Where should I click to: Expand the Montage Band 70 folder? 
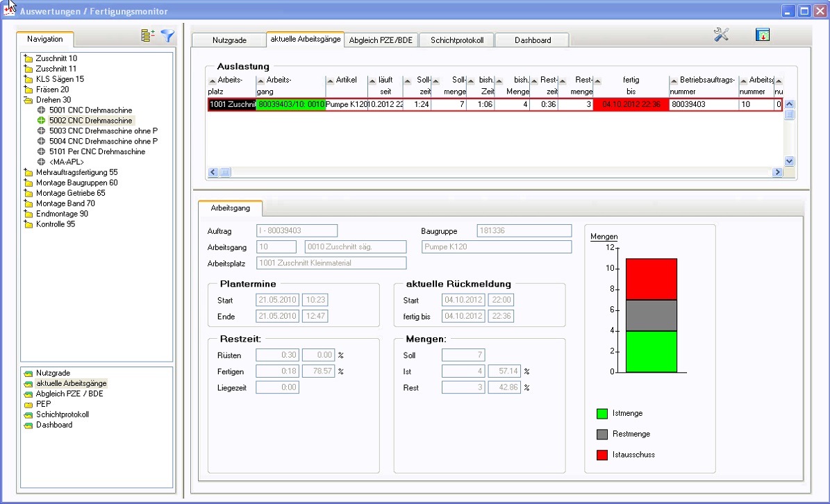click(x=28, y=203)
